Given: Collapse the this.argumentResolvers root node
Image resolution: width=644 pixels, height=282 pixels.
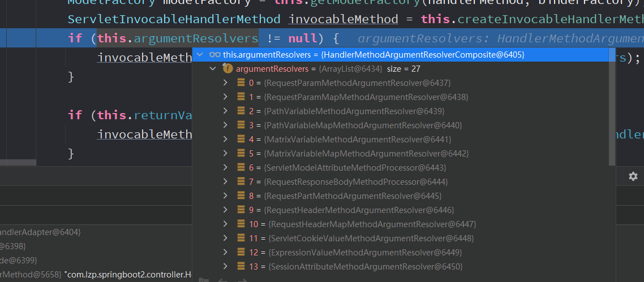Looking at the screenshot, I should [200, 54].
